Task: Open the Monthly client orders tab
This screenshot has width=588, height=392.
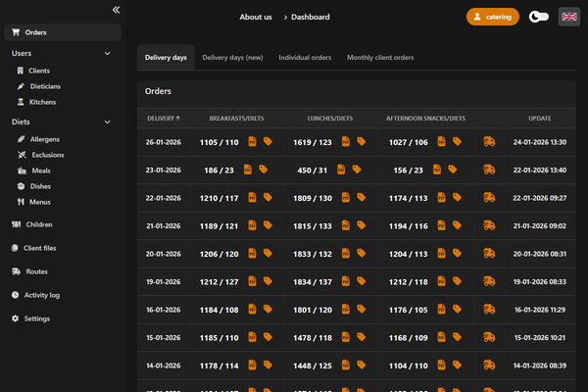Action: click(380, 58)
